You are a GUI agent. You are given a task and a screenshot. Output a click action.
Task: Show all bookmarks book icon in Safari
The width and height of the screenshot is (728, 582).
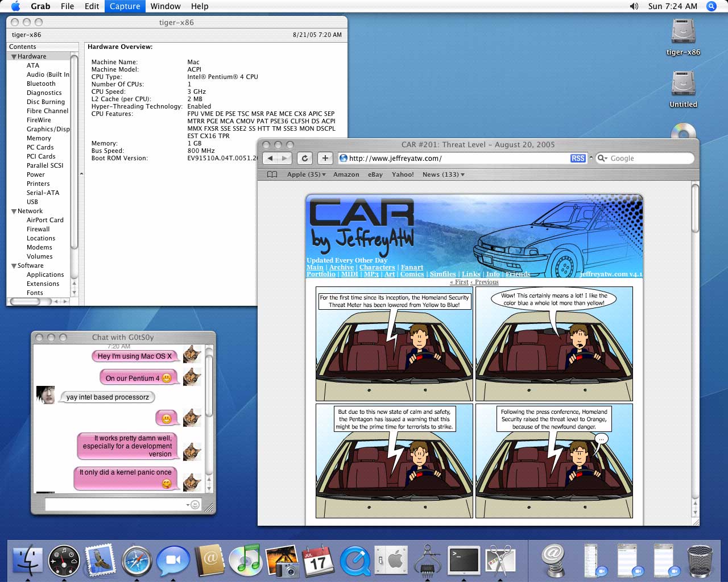pyautogui.click(x=272, y=174)
